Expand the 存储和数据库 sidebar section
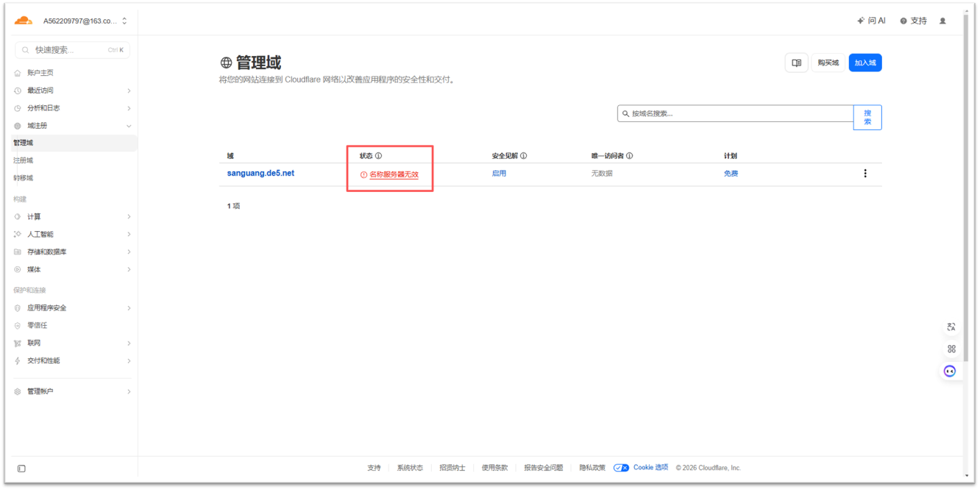Screen dimensions: 980x490 tap(129, 252)
